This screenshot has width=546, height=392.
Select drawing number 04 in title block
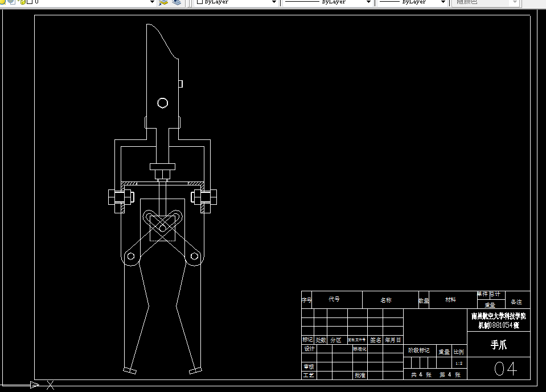505,369
